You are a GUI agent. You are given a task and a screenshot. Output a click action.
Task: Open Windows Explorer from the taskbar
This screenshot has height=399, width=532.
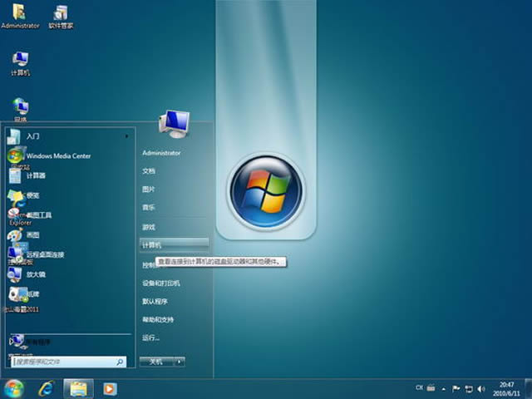coord(79,389)
